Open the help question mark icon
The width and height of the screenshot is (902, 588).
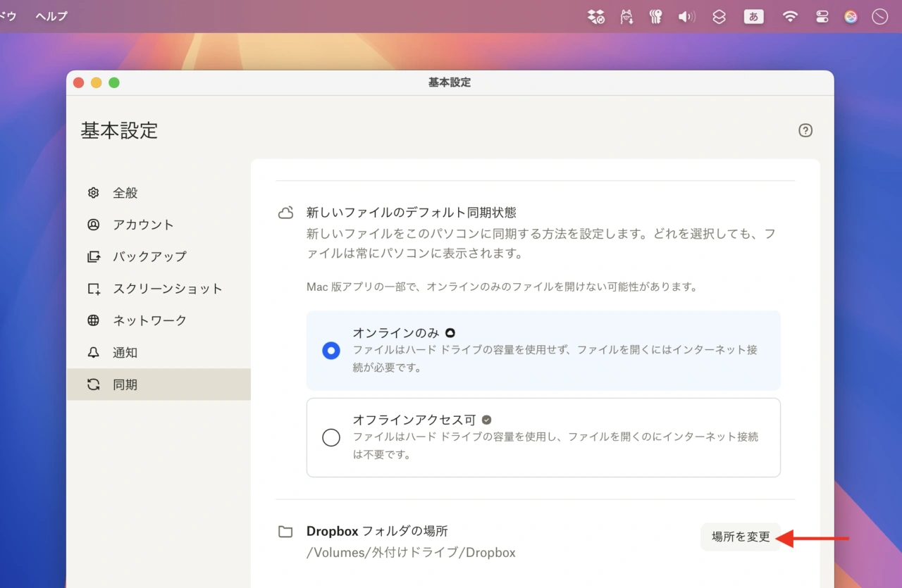pyautogui.click(x=805, y=130)
